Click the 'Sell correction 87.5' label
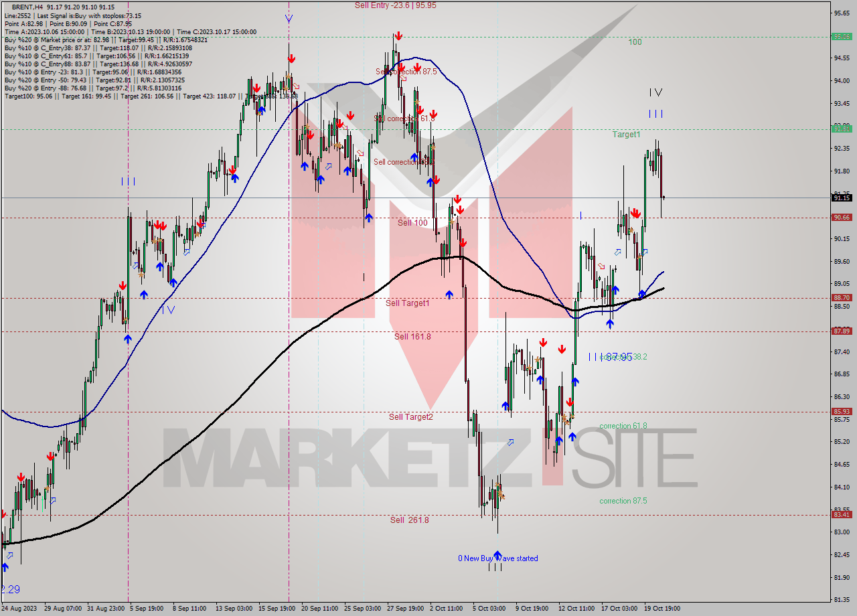The image size is (857, 616). (x=406, y=72)
